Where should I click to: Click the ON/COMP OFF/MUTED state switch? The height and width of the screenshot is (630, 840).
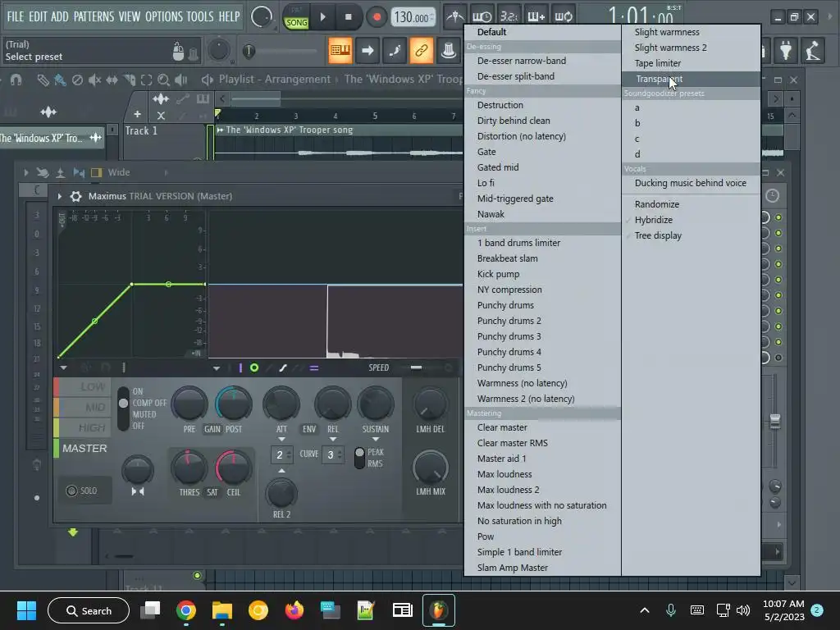123,409
